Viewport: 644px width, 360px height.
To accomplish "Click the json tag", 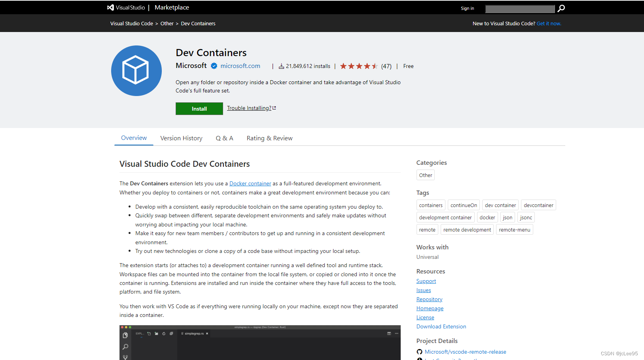I will tap(508, 217).
